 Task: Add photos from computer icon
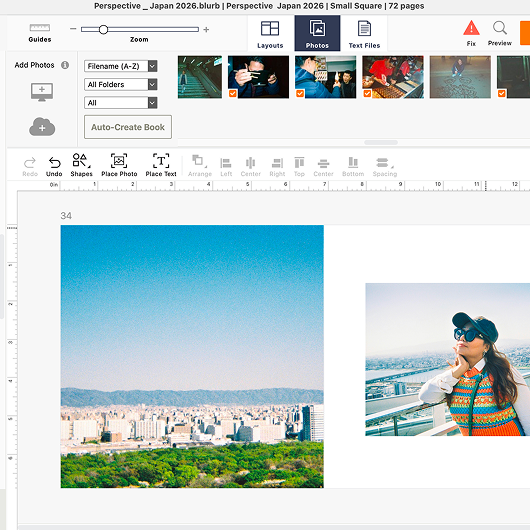(x=42, y=92)
